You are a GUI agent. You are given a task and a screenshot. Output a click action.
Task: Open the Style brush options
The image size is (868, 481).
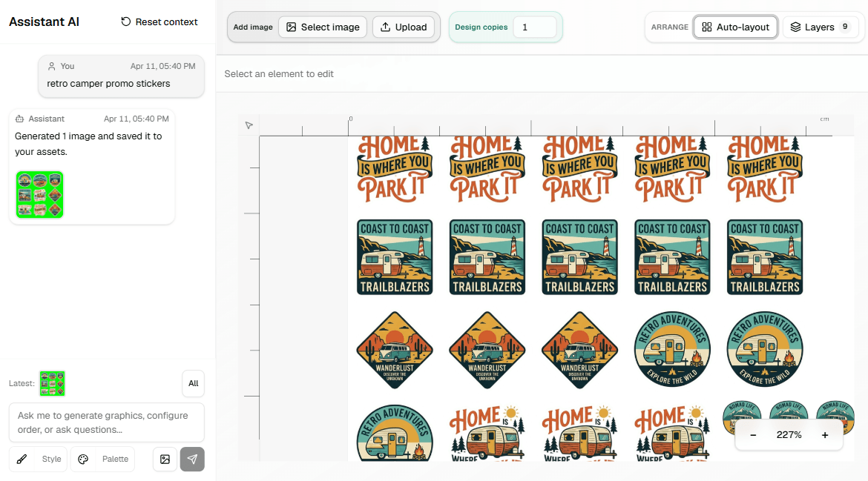[39, 460]
